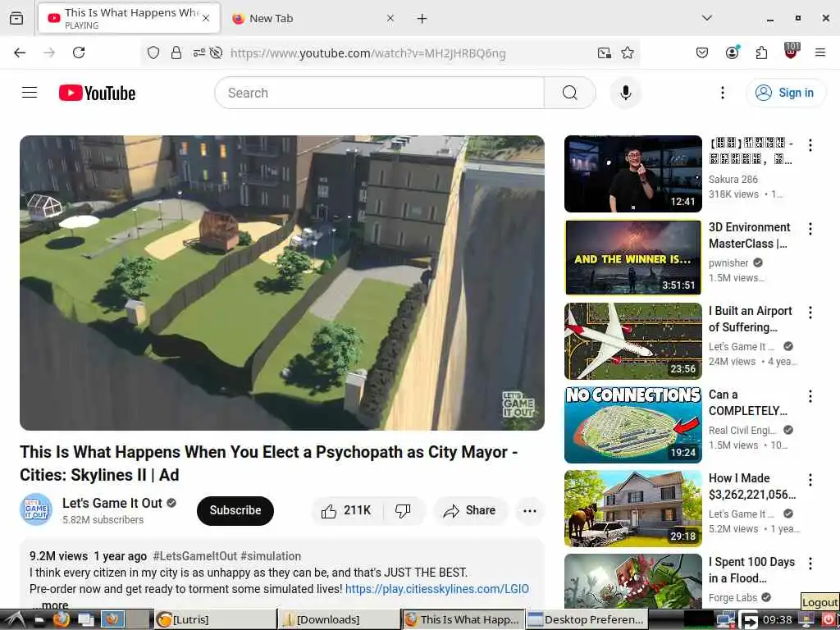The width and height of the screenshot is (840, 630).
Task: Click the red Logout power icon
Action: click(x=828, y=620)
